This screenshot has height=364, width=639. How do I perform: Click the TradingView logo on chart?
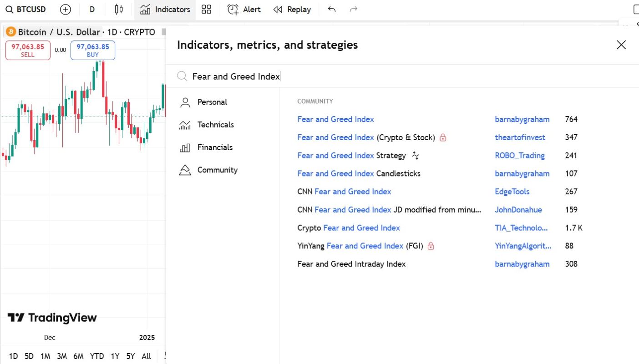click(x=52, y=318)
